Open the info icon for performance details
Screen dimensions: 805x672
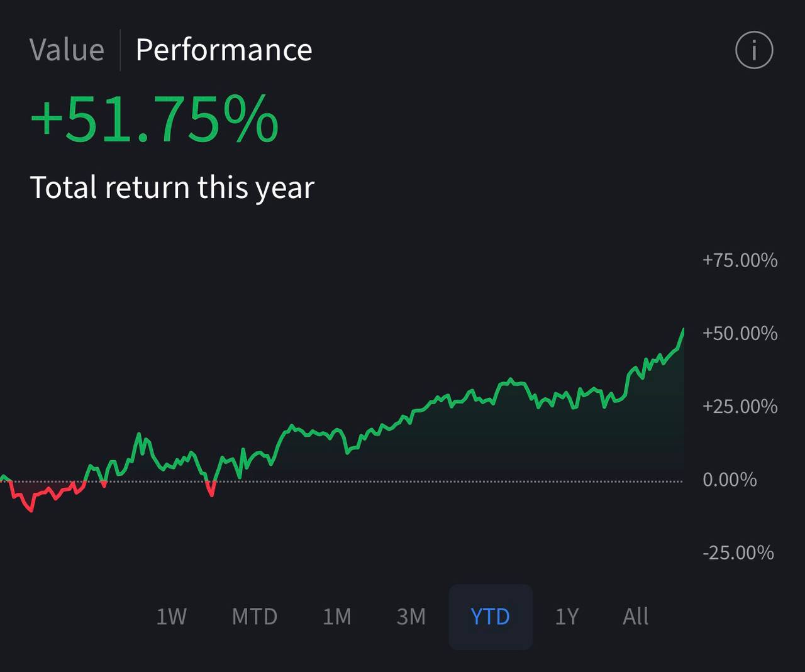tap(753, 50)
